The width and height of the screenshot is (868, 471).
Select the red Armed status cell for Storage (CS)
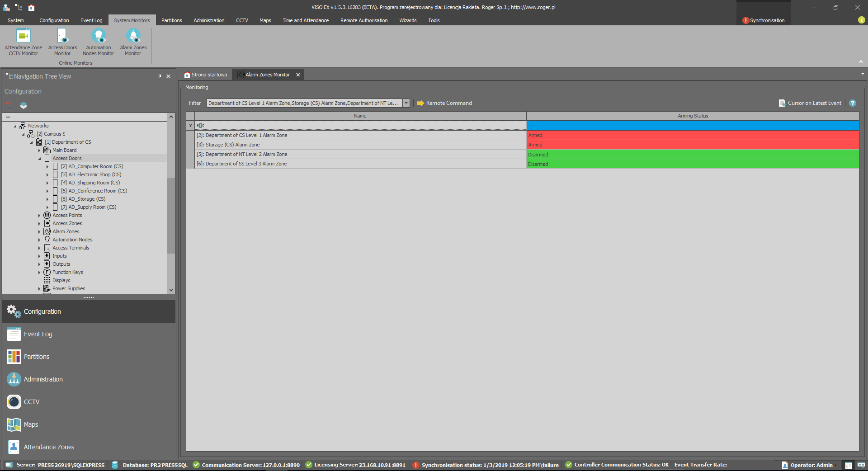[x=692, y=145]
